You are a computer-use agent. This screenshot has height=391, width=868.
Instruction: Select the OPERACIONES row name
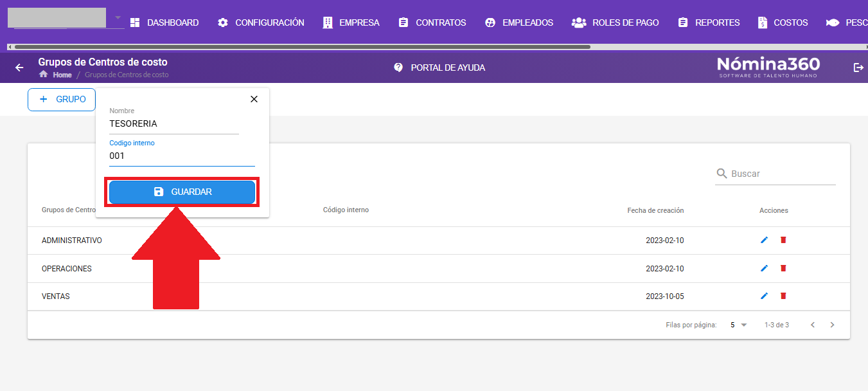(67, 269)
